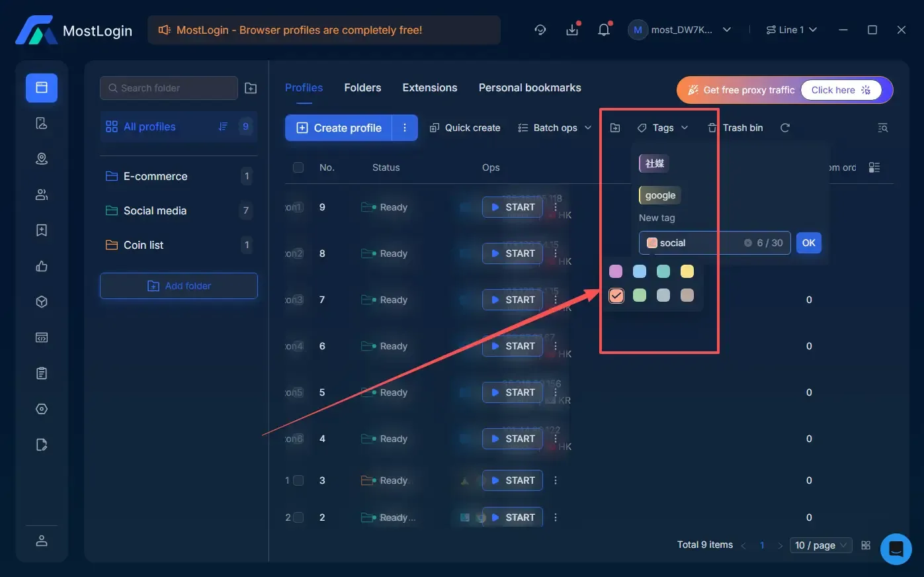The height and width of the screenshot is (577, 924).
Task: Pick the yellow tag color swatch
Action: pyautogui.click(x=687, y=271)
